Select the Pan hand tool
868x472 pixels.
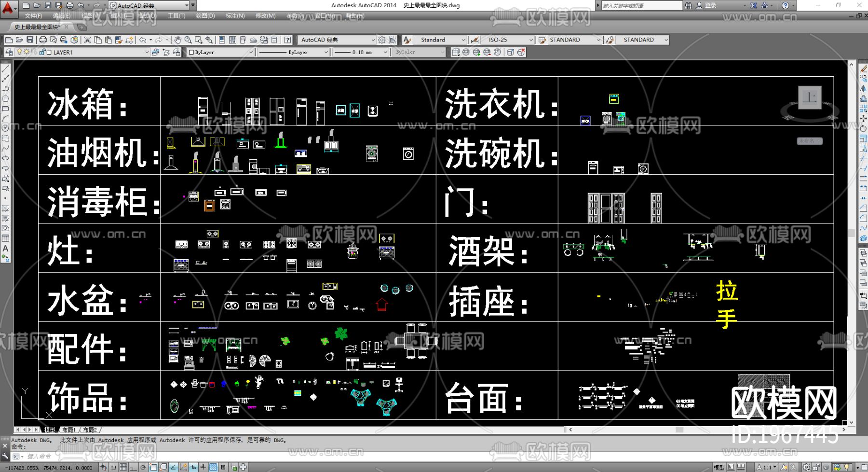(177, 40)
